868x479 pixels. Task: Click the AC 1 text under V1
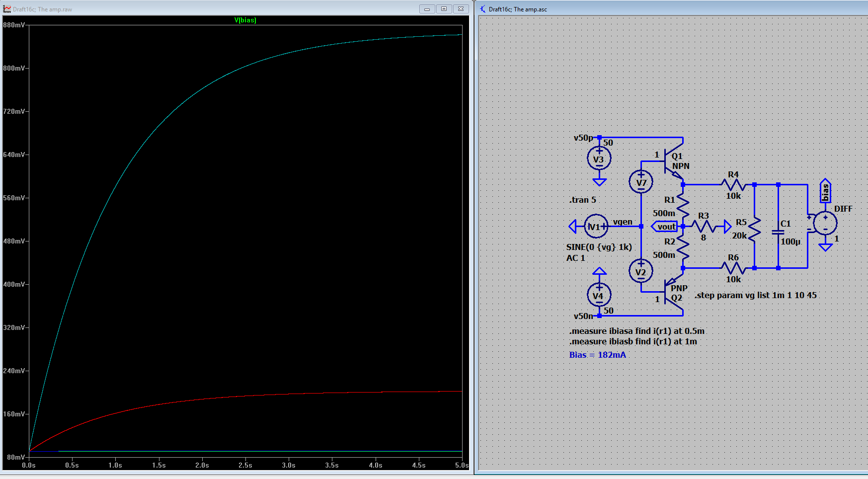tap(576, 258)
